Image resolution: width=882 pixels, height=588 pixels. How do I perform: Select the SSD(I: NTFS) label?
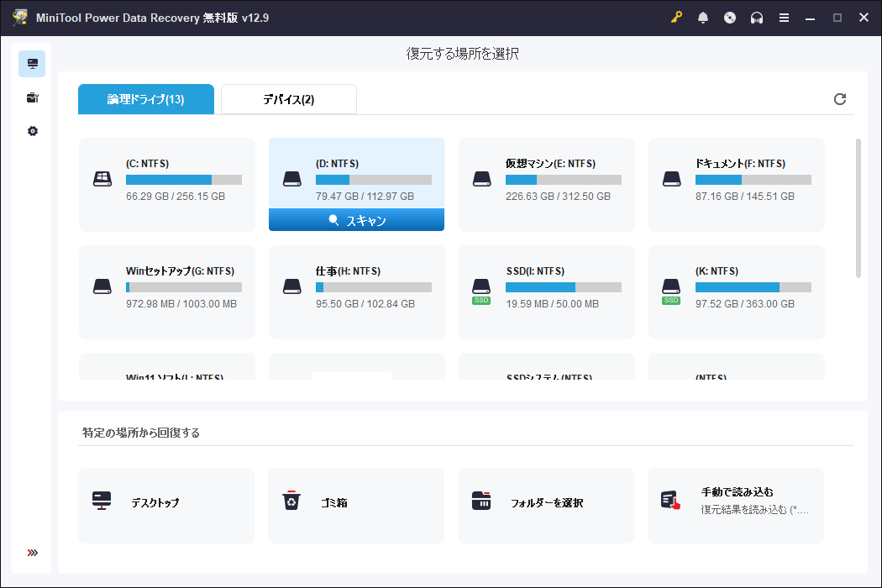(x=535, y=271)
